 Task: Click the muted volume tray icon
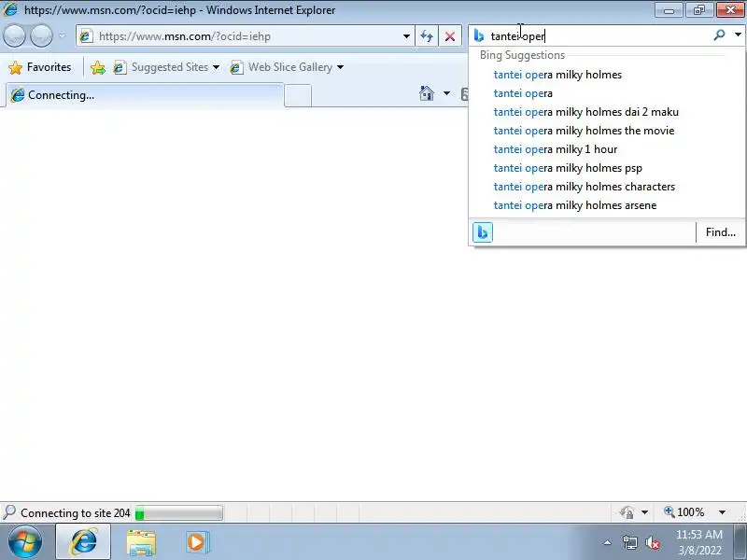point(653,542)
